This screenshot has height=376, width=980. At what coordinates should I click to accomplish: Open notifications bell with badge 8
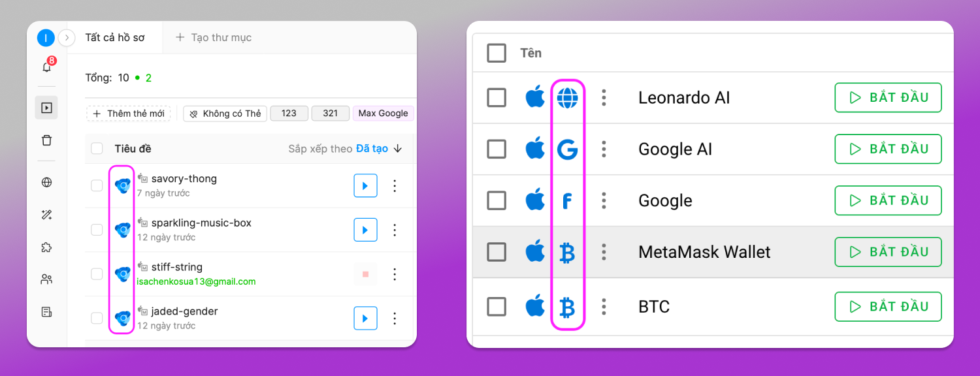(x=47, y=67)
